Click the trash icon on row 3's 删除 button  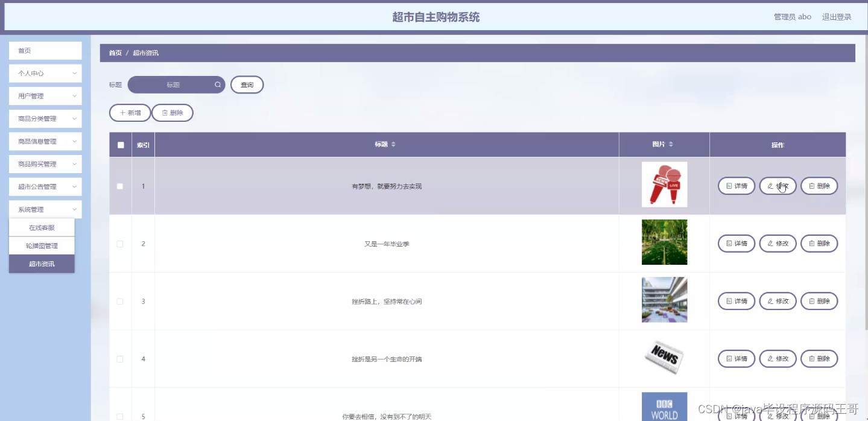click(810, 300)
